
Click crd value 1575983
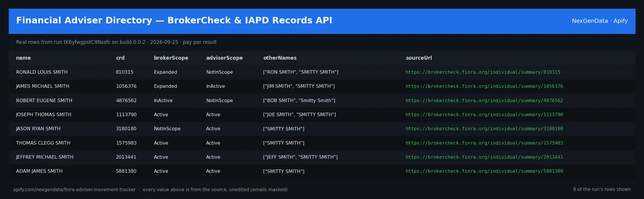126,143
